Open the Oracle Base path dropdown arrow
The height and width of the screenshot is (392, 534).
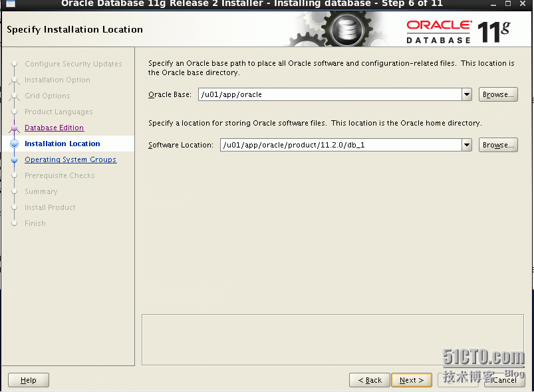467,94
